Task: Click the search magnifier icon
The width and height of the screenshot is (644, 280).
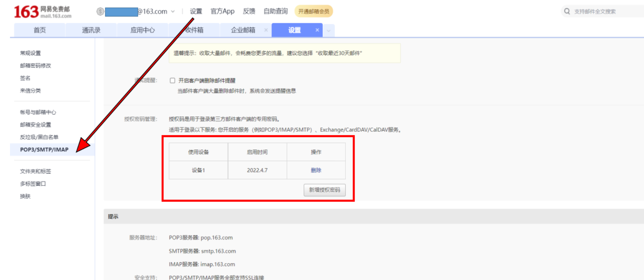Action: pyautogui.click(x=567, y=12)
